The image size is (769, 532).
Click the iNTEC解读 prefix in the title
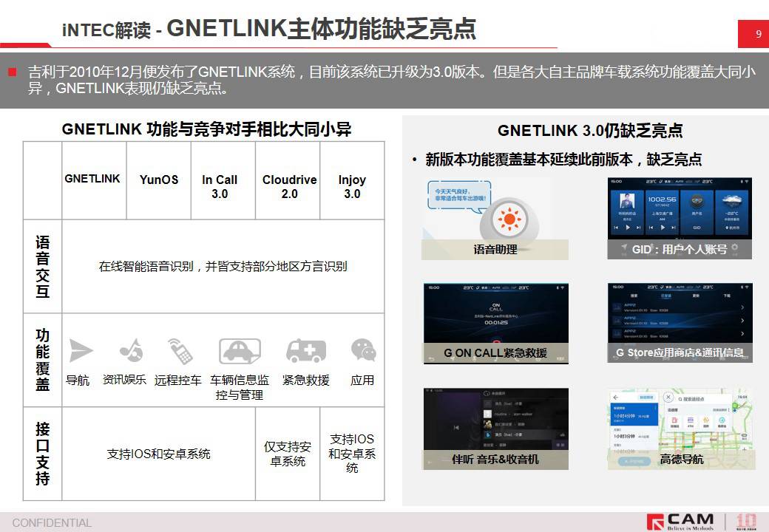[106, 30]
